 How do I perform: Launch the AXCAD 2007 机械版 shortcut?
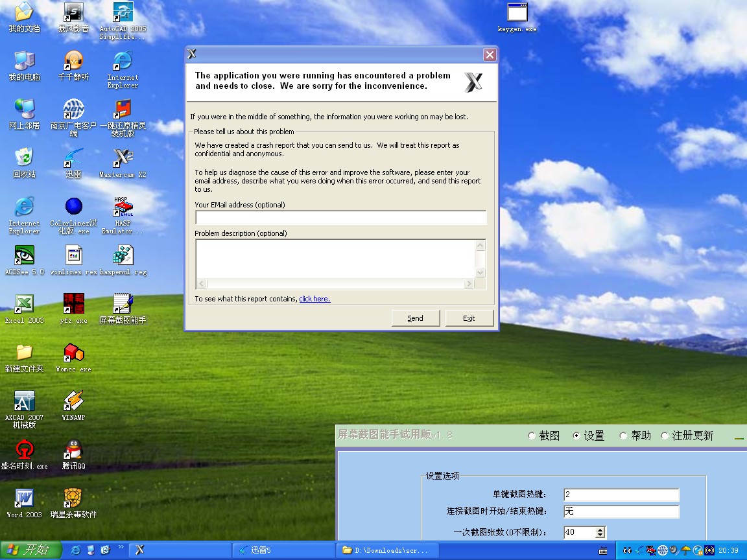click(24, 410)
